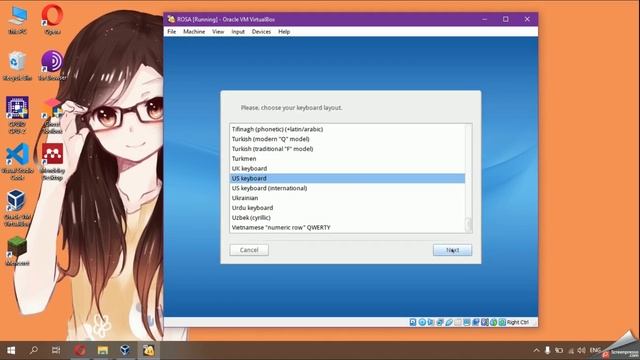Click the shared folders icon in VirtualBox status bar
Image resolution: width=640 pixels, height=360 pixels.
(x=458, y=322)
